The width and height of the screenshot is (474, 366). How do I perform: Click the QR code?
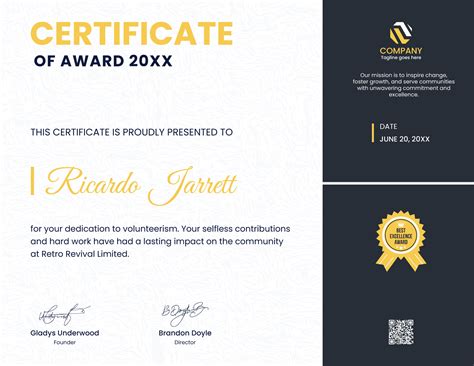pos(401,332)
